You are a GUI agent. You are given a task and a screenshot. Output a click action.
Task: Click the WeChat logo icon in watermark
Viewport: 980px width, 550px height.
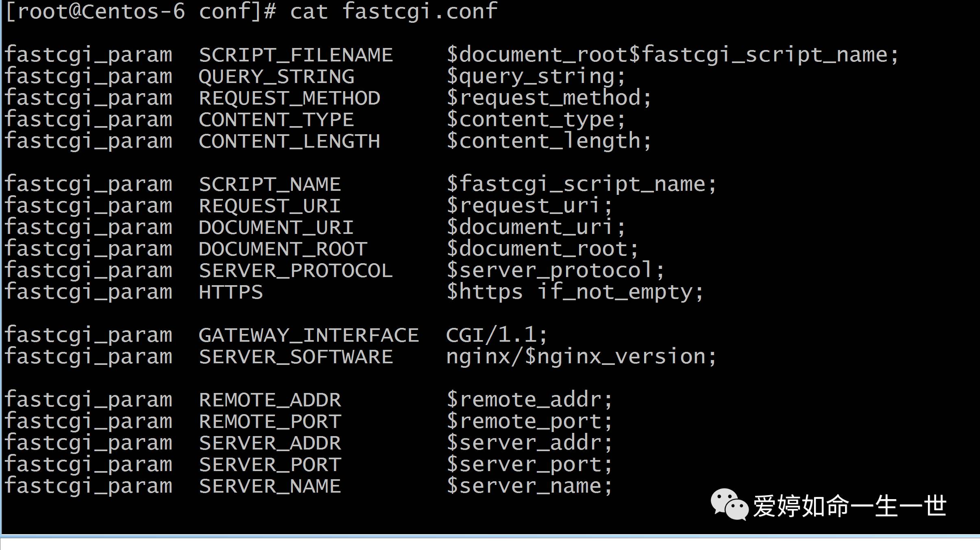click(x=730, y=504)
